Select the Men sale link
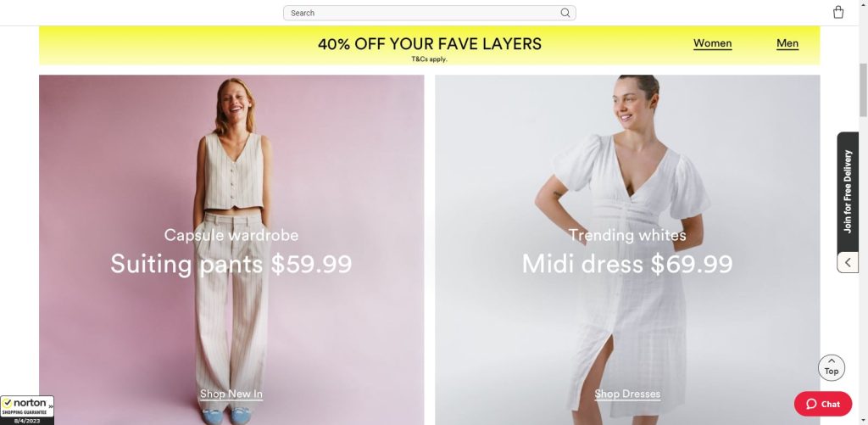This screenshot has height=425, width=868. pyautogui.click(x=787, y=43)
